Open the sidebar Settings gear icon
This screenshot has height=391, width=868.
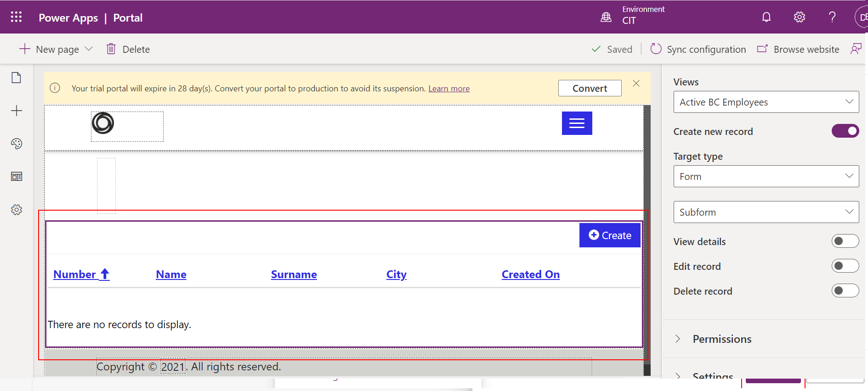point(17,210)
